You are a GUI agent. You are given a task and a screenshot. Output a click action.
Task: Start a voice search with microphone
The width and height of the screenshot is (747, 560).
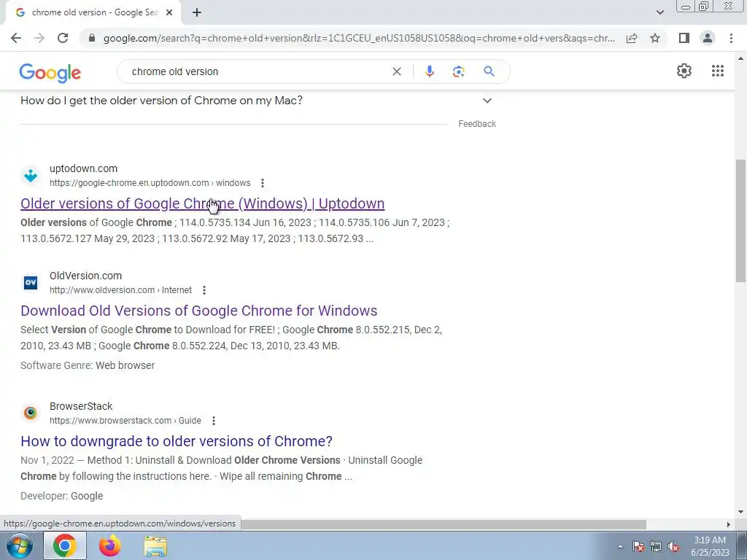429,71
